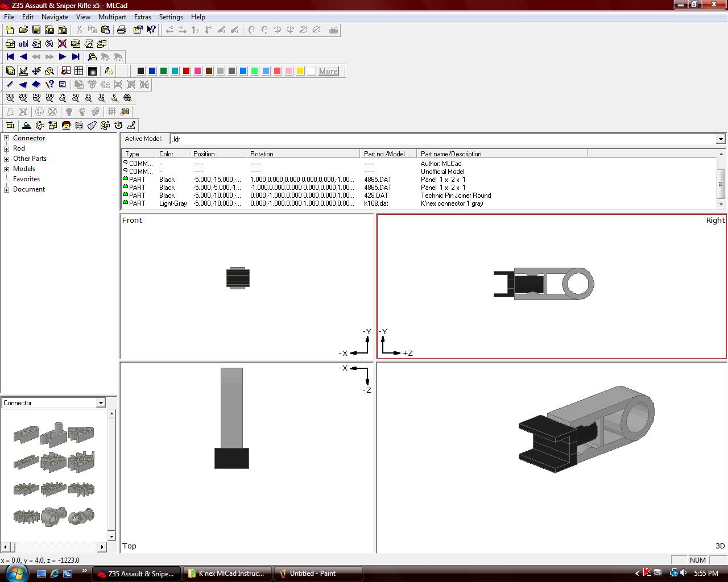Screen dimensions: 728x582
Task: Select the K'nex connector 1 gray row
Action: click(420, 203)
